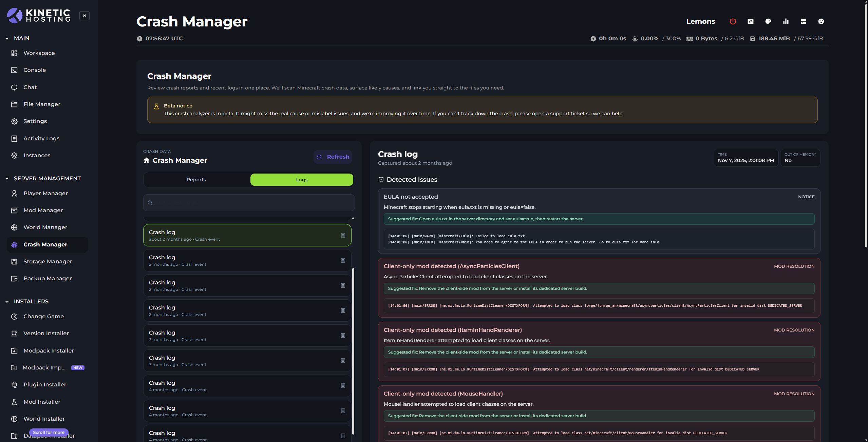Click the Scroll for more badge
This screenshot has width=868, height=442.
click(x=49, y=432)
